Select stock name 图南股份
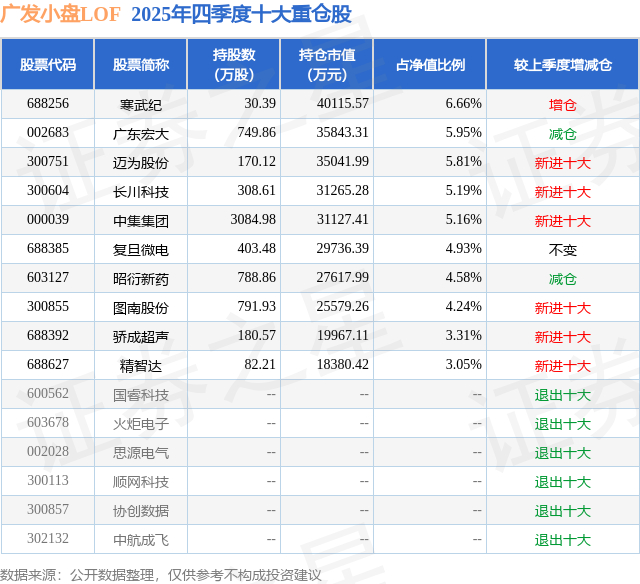 tap(141, 308)
